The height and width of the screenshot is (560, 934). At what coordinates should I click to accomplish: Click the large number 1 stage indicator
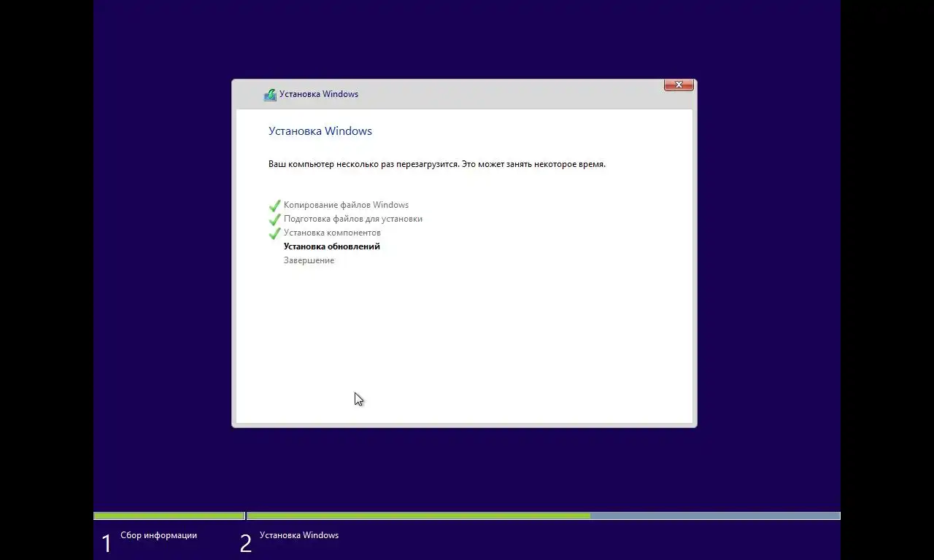point(107,543)
